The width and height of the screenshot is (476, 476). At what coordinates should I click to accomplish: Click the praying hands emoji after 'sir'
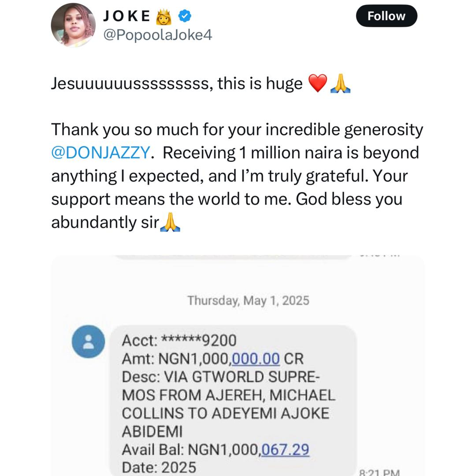pyautogui.click(x=170, y=223)
